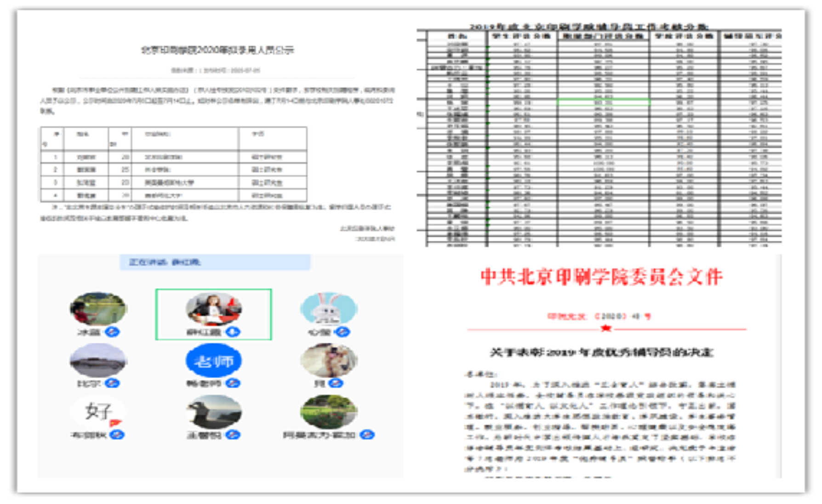Click the spreadsheet title above the score table
This screenshot has height=504, width=822.
(589, 26)
